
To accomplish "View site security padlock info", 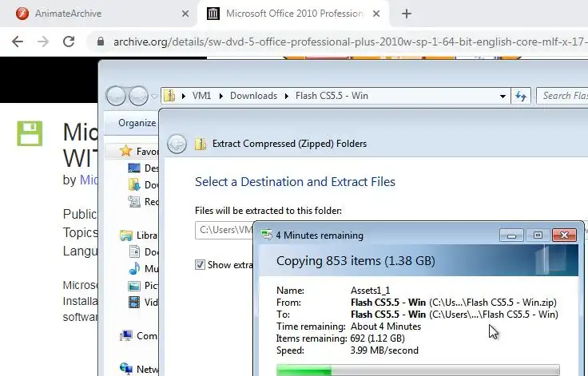I will pyautogui.click(x=101, y=42).
